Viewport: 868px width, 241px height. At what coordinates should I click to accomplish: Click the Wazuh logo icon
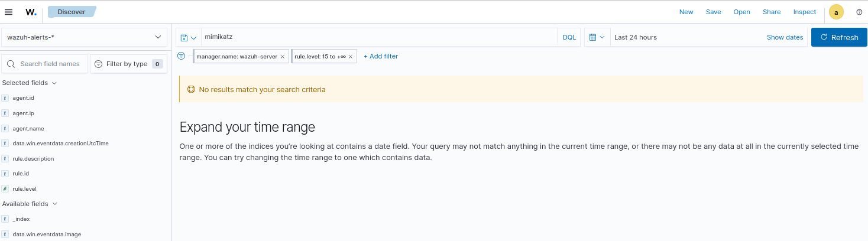point(31,12)
